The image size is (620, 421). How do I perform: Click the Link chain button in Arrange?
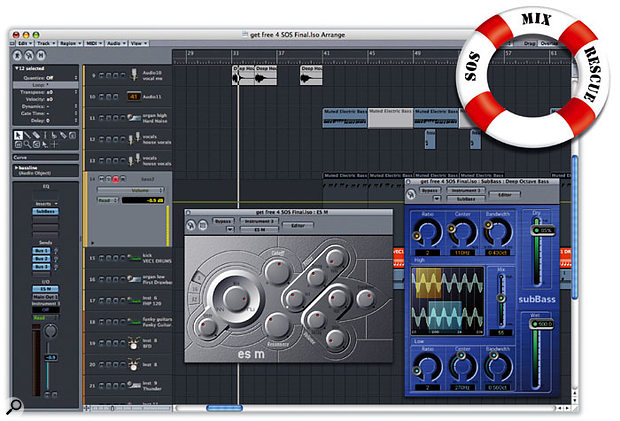click(x=30, y=55)
